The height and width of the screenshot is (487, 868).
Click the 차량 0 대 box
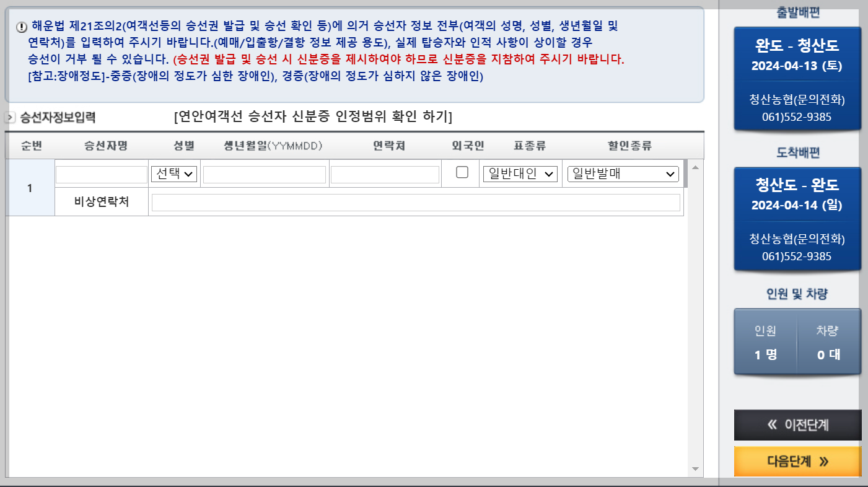coord(828,342)
